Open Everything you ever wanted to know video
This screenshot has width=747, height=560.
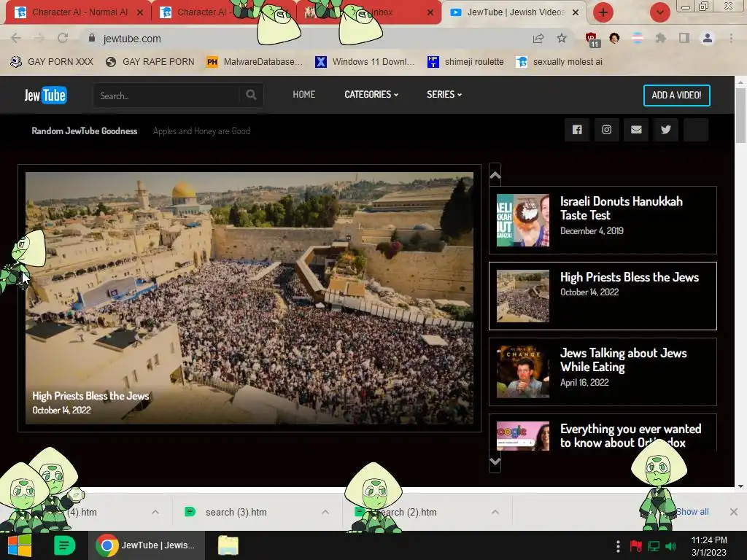[x=630, y=436]
